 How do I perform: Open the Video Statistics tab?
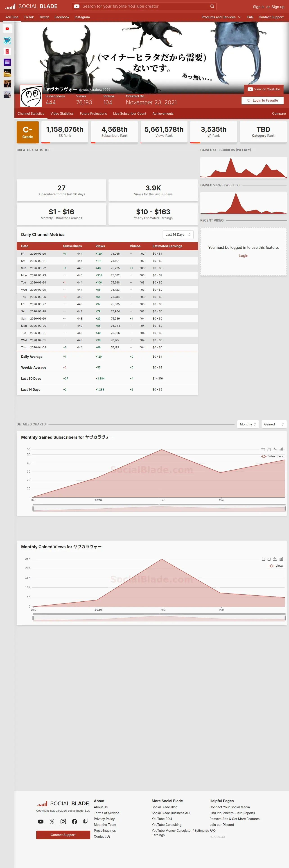coord(62,114)
